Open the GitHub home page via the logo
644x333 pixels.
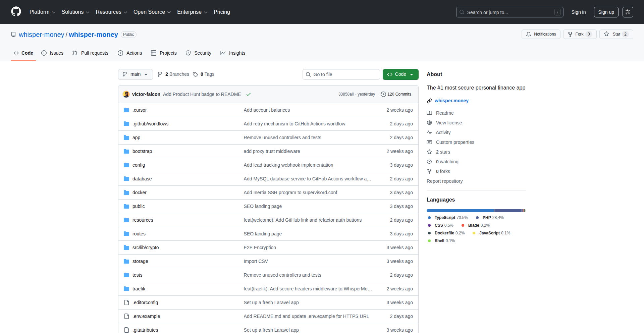click(15, 12)
